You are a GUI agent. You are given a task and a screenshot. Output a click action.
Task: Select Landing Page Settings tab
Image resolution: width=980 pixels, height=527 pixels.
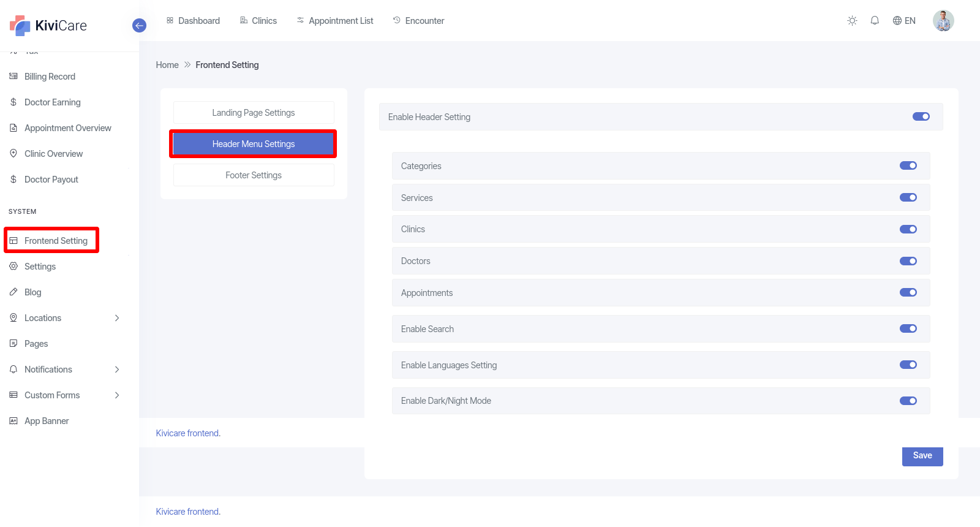pyautogui.click(x=254, y=113)
